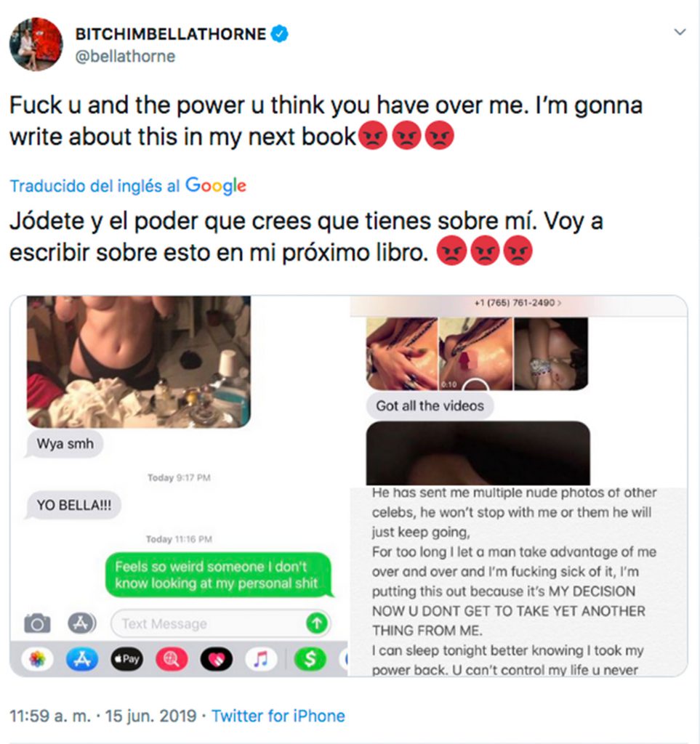Tap the green dollar Cash icon

coord(310,659)
